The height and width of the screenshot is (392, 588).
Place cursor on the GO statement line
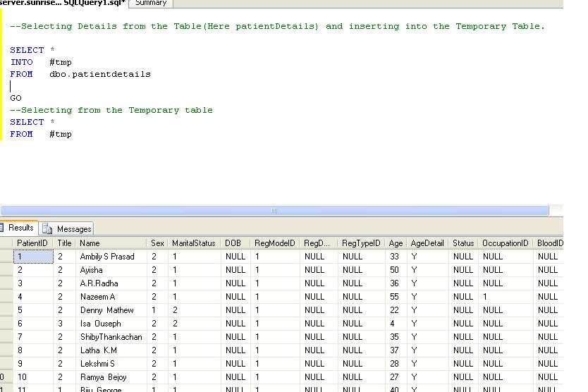pyautogui.click(x=16, y=98)
